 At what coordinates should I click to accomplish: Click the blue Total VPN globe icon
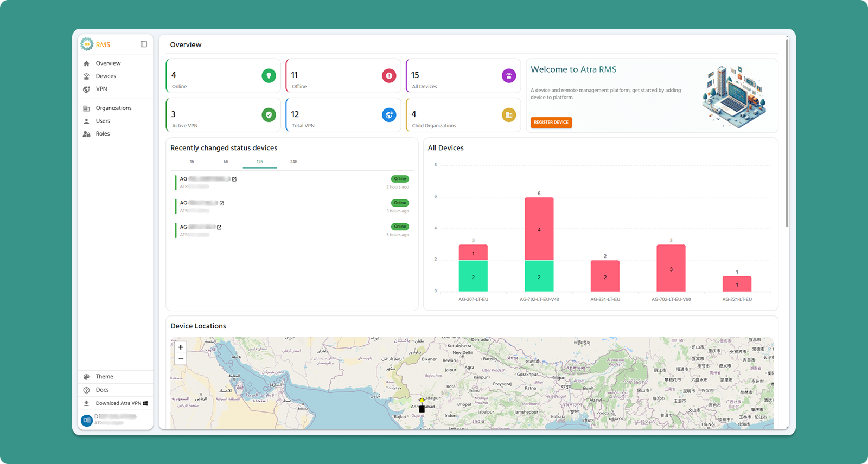(x=389, y=115)
